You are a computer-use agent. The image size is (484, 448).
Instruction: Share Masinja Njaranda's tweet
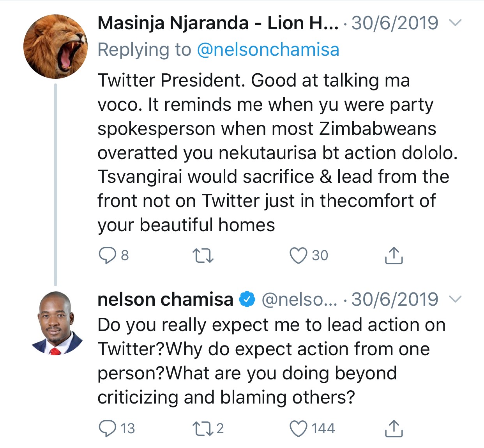coord(394,256)
